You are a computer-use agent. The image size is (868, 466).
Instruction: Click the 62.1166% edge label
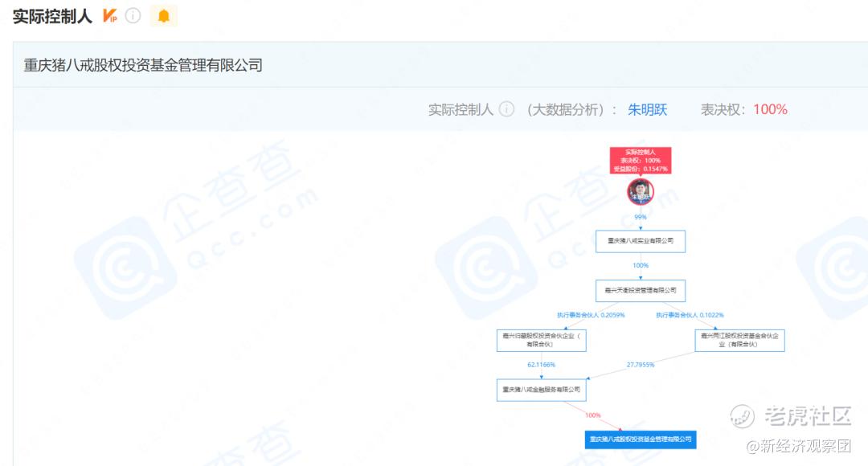click(x=542, y=365)
